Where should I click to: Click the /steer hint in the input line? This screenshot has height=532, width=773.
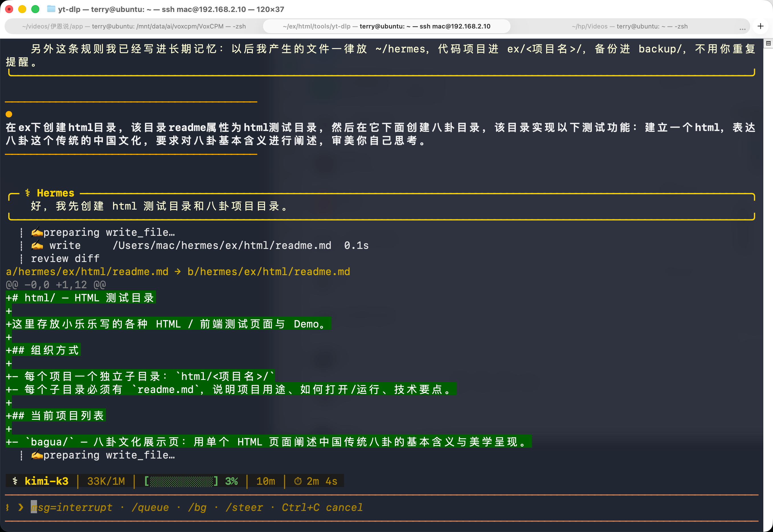pos(244,507)
